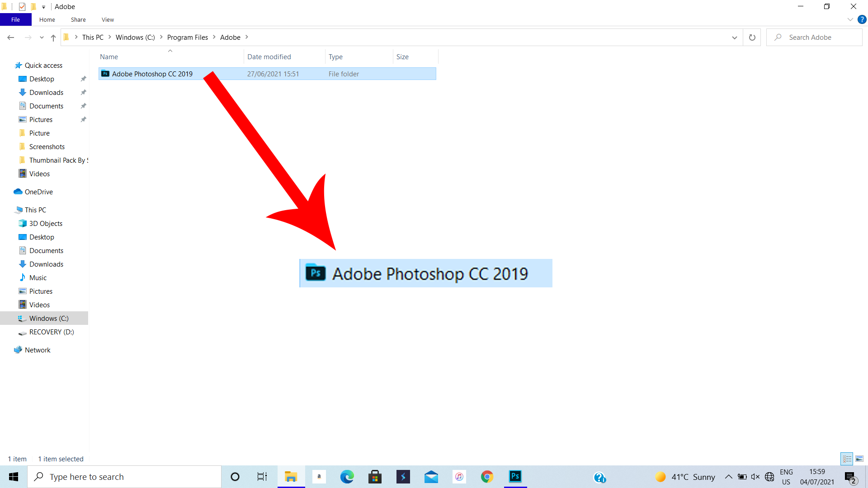The width and height of the screenshot is (868, 488).
Task: Click the address bar dropdown arrow
Action: coord(735,37)
